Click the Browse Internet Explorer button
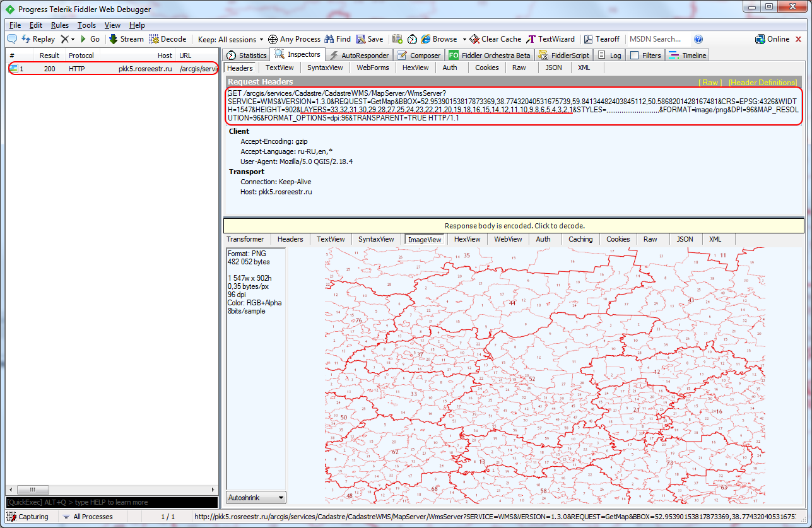 (x=439, y=39)
